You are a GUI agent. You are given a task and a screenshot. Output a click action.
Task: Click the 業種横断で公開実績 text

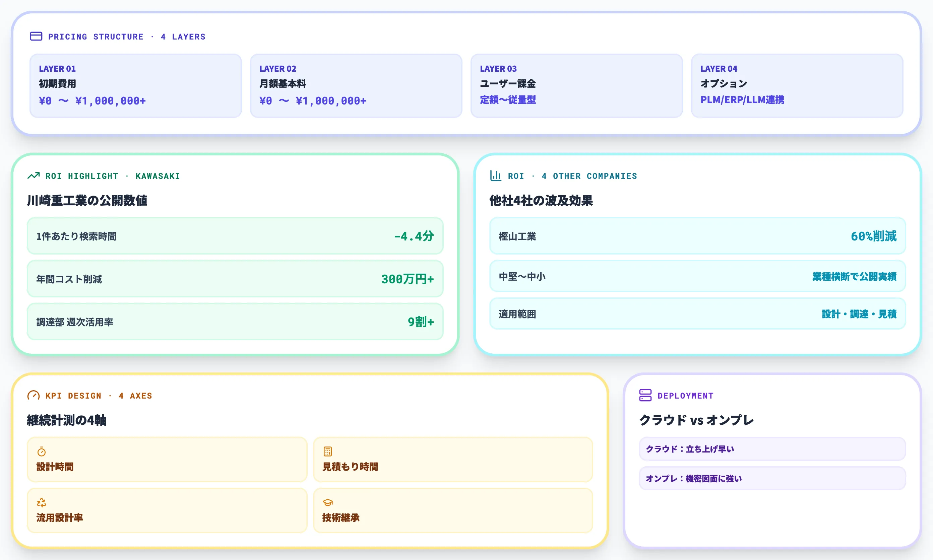[855, 276]
